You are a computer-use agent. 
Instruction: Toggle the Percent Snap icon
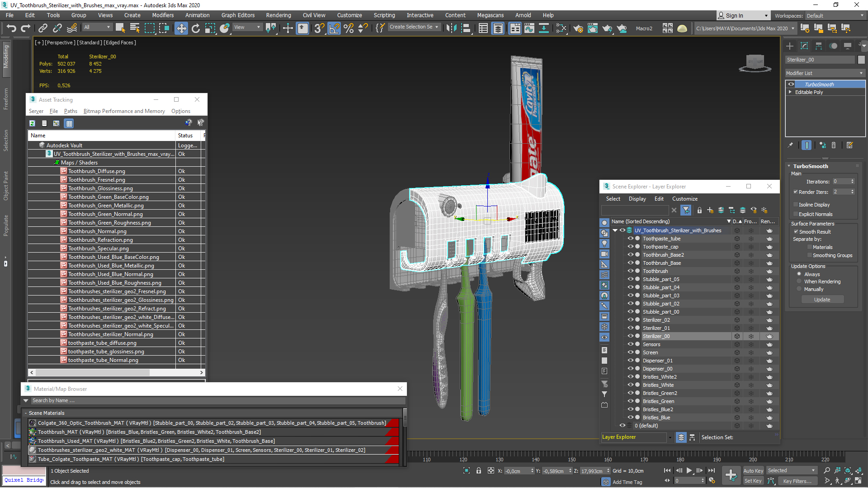coord(349,28)
